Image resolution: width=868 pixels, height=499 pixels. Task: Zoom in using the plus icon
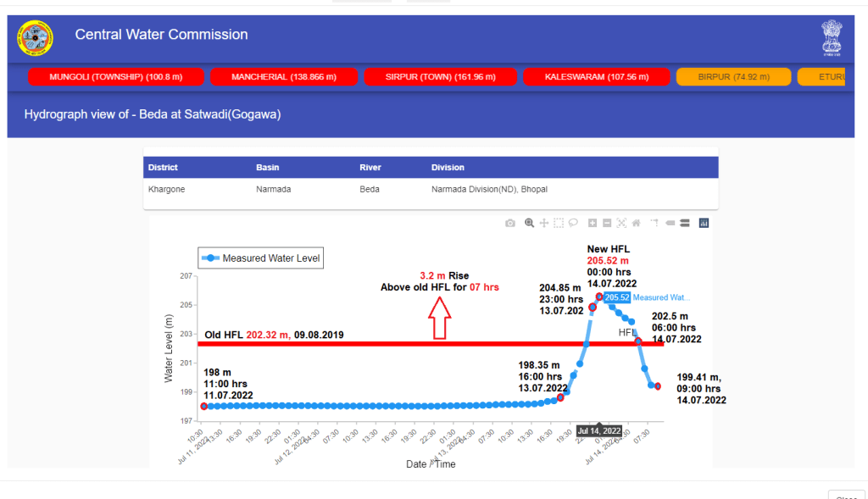point(593,223)
